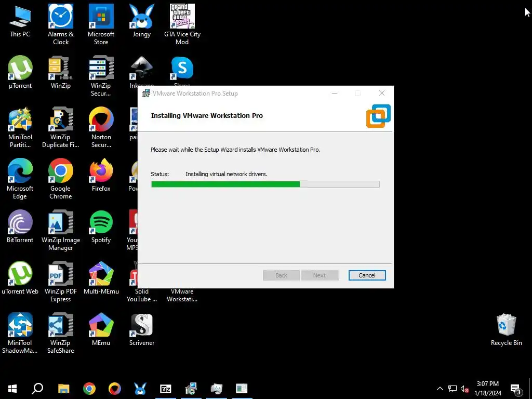Select VMware Workstation desktop shortcut label

[182, 295]
